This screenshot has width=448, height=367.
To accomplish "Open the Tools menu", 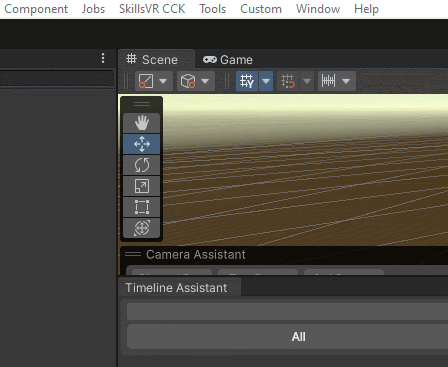I will [213, 9].
